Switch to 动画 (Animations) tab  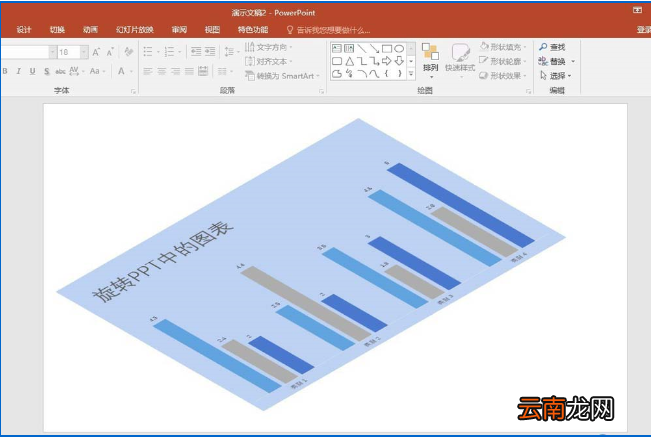pos(90,29)
